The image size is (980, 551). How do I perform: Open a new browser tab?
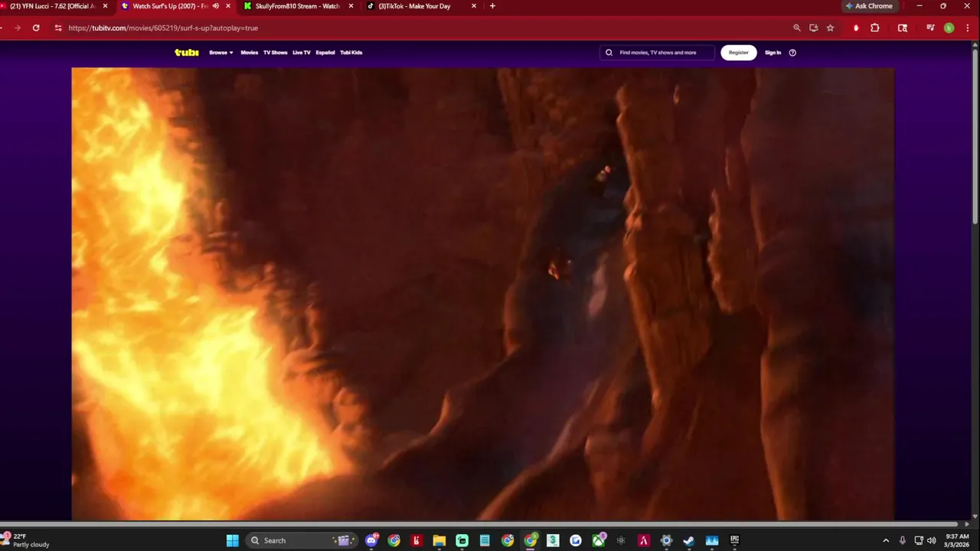point(492,6)
